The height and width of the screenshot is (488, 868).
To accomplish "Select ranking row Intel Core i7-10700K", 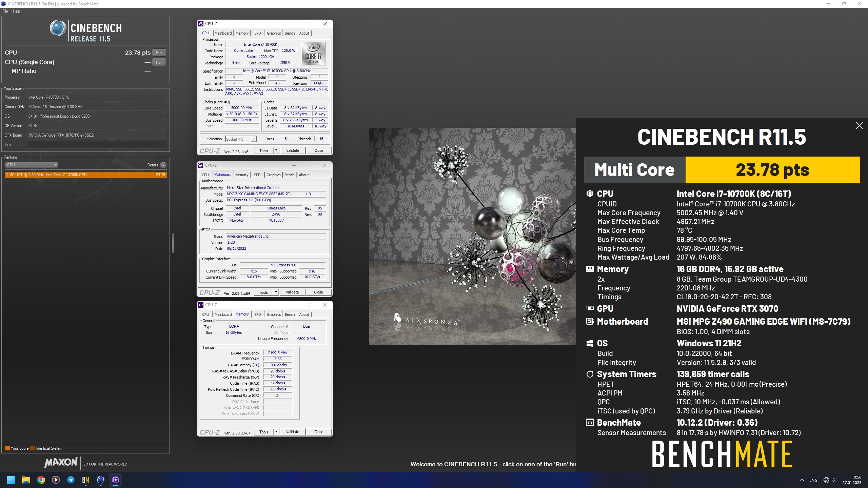I will pos(86,175).
